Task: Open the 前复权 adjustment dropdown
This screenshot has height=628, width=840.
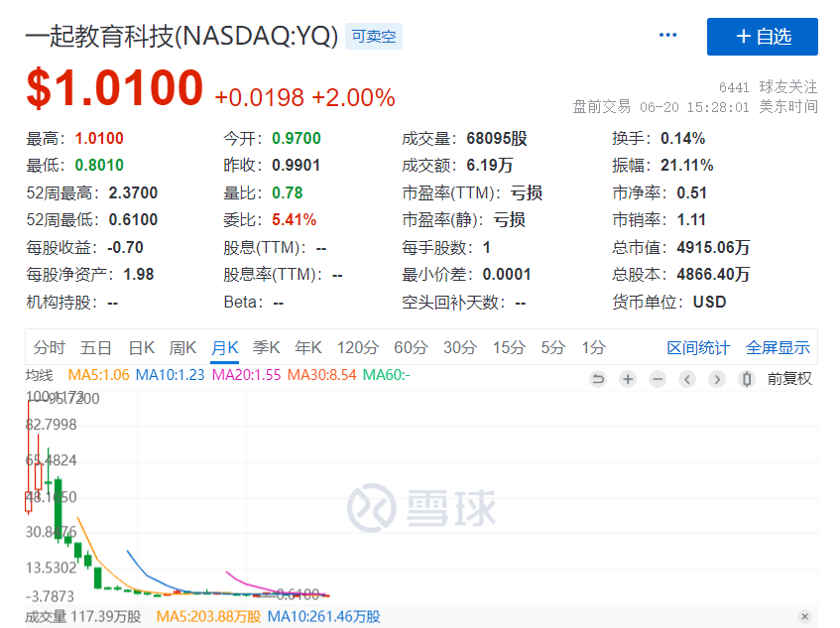Action: (789, 379)
